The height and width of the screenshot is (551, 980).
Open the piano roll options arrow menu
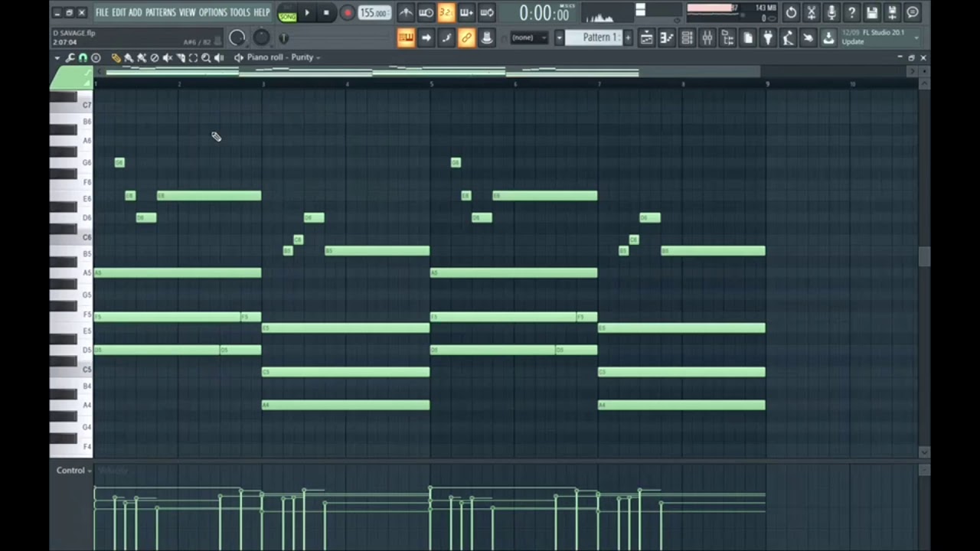(57, 58)
